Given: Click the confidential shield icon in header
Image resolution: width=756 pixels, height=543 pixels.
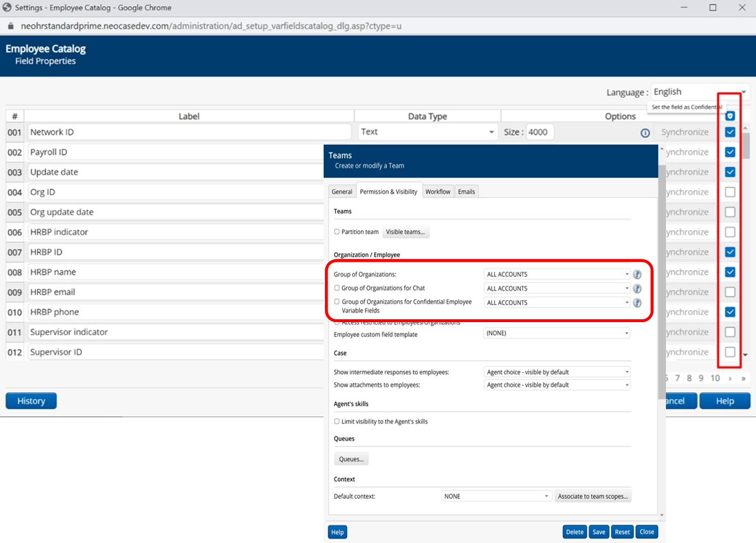Looking at the screenshot, I should 730,116.
